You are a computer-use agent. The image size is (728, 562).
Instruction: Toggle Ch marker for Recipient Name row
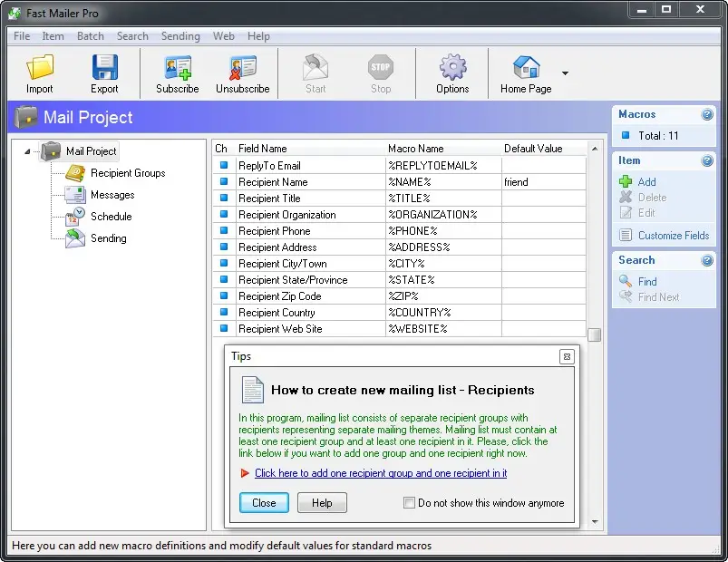(x=224, y=181)
